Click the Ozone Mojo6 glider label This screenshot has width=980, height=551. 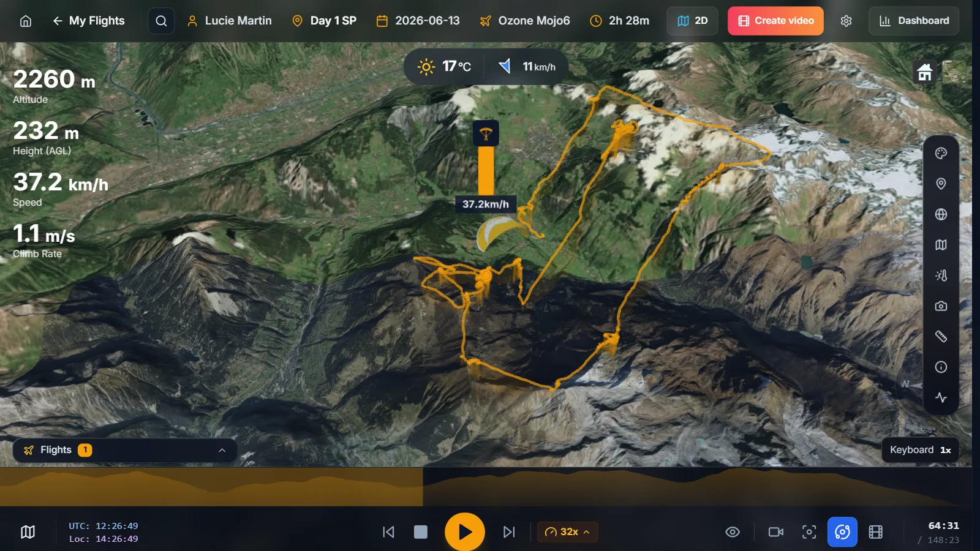(525, 21)
